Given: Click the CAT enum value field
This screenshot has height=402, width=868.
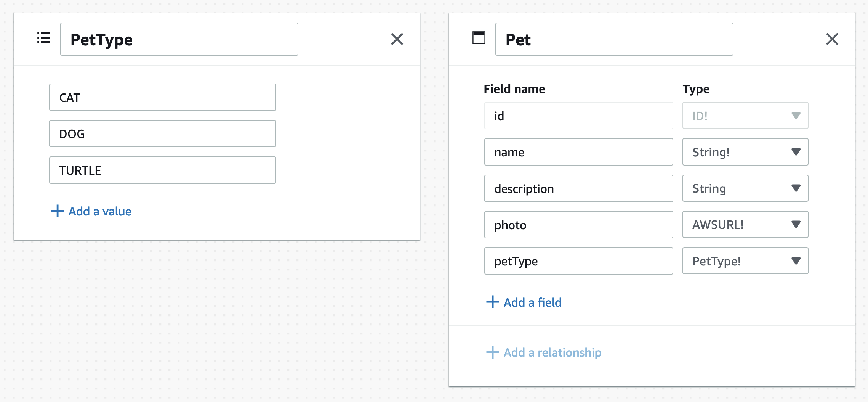Looking at the screenshot, I should [162, 98].
